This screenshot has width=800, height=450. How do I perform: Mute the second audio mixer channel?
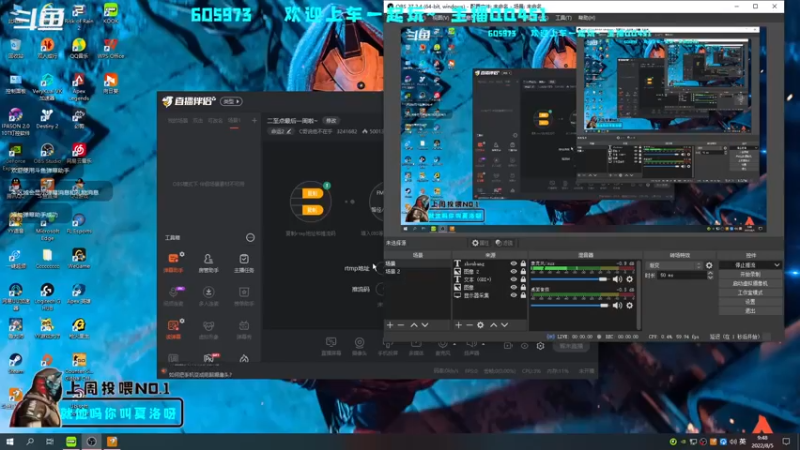pos(617,305)
